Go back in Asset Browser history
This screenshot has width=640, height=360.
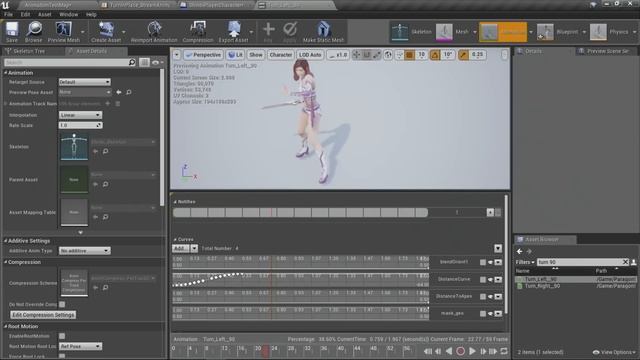pos(520,251)
